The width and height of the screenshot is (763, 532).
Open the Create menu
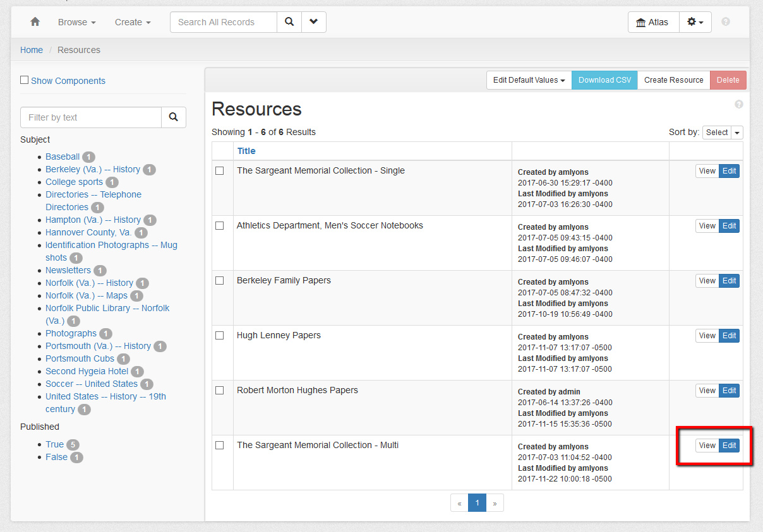pos(133,22)
